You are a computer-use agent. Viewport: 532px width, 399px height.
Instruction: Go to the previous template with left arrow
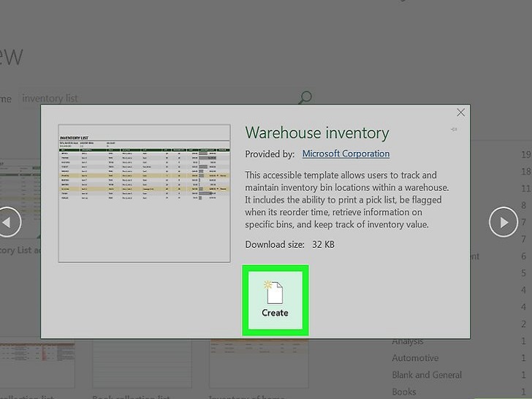(7, 222)
